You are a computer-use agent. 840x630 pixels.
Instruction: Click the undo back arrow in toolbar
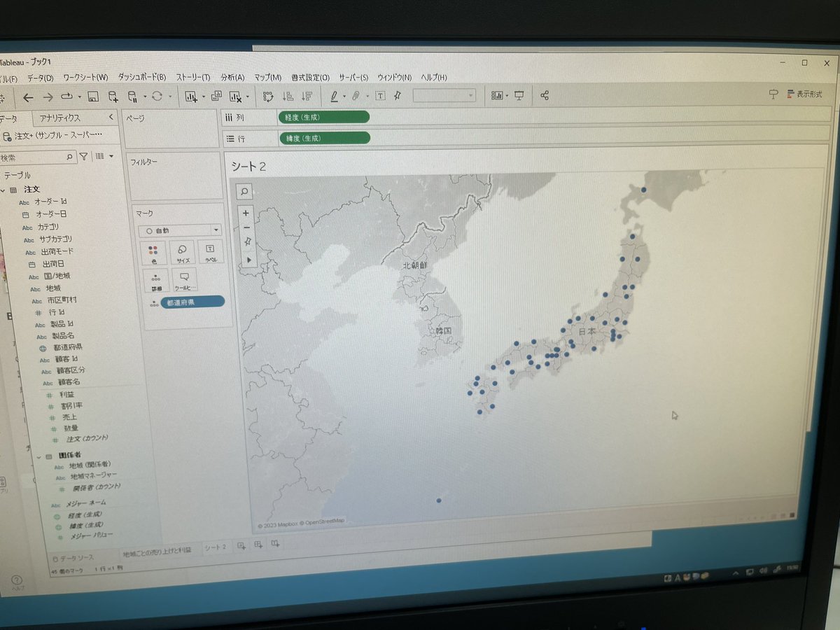tap(28, 97)
